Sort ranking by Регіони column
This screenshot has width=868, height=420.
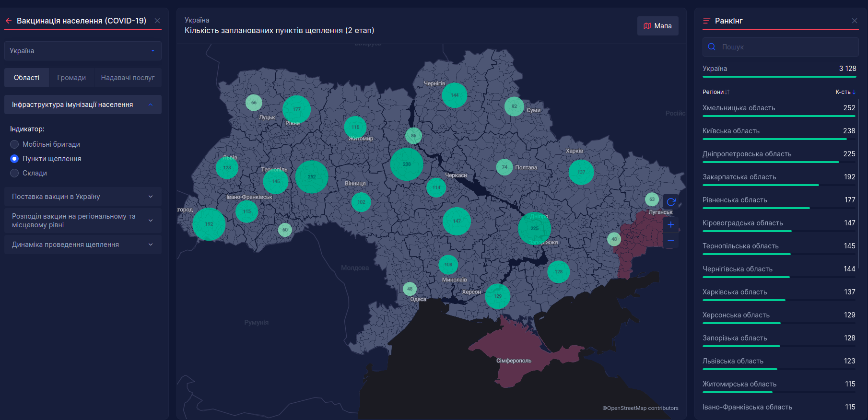click(716, 92)
